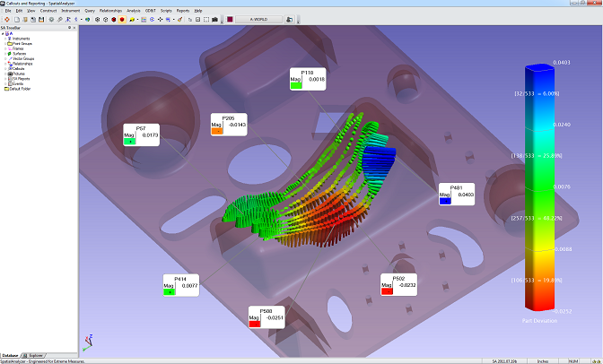The width and height of the screenshot is (603, 364).
Task: Click the open file folder icon
Action: [x=25, y=19]
